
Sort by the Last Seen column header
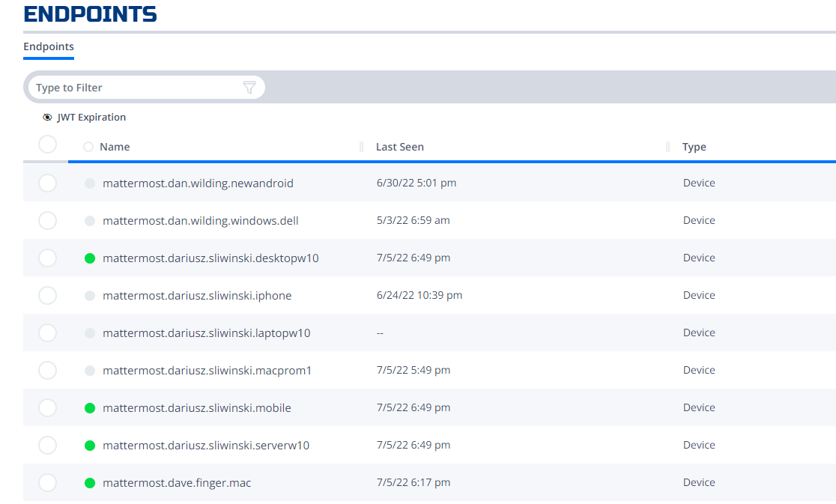[400, 147]
